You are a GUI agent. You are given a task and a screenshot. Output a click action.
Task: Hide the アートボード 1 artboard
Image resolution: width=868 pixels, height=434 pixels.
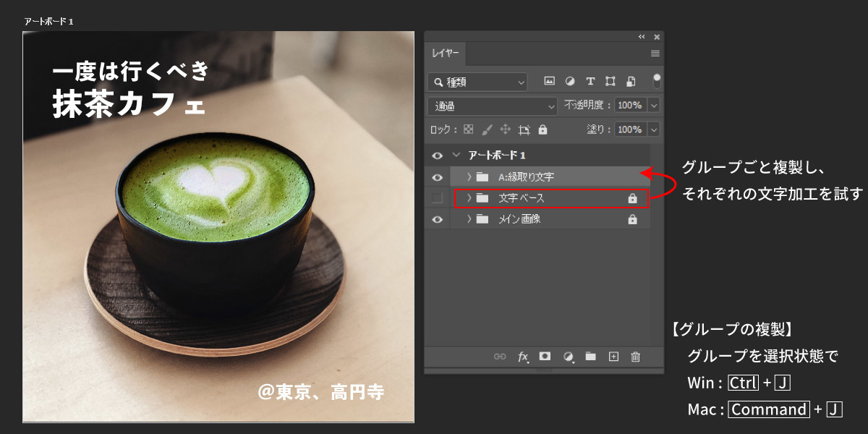point(437,156)
